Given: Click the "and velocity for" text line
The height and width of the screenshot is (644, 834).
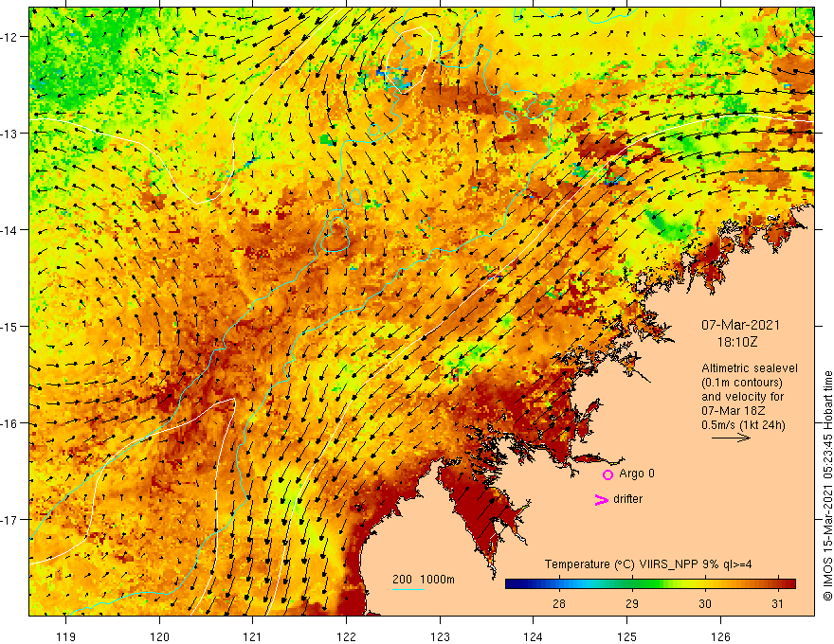Looking at the screenshot, I should [x=742, y=397].
